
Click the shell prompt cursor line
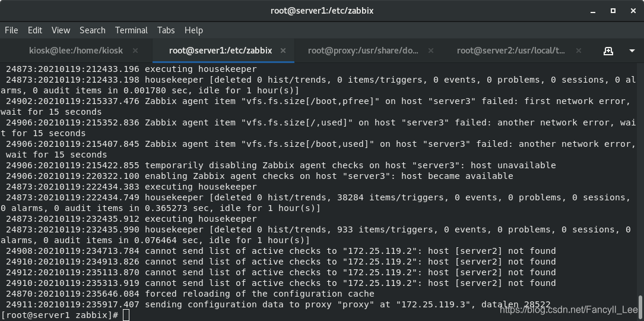click(65, 315)
